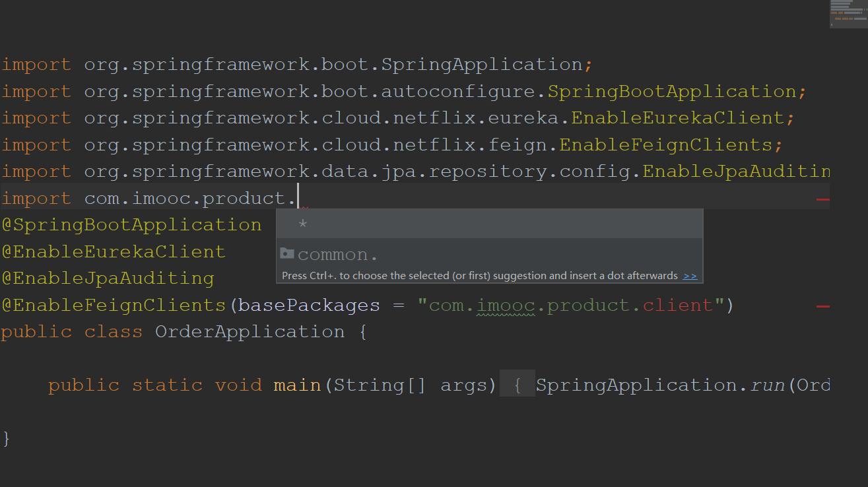Click red 'client' in basePackages string
Image resolution: width=868 pixels, height=487 pixels.
pyautogui.click(x=678, y=306)
